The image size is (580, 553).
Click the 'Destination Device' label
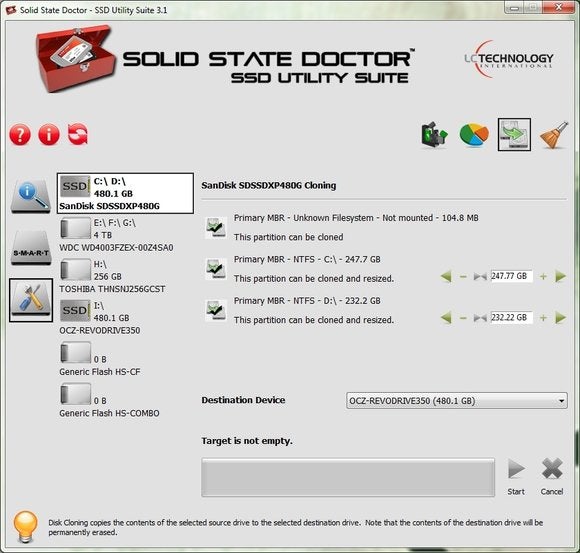pyautogui.click(x=243, y=400)
